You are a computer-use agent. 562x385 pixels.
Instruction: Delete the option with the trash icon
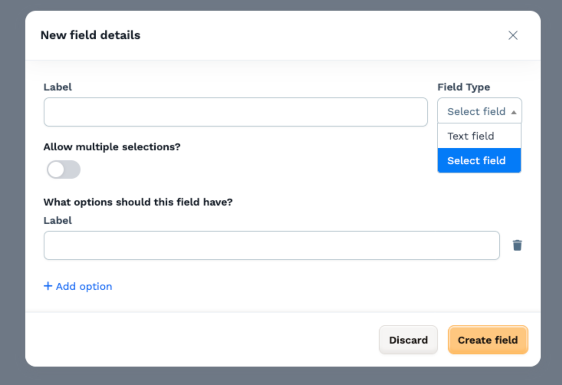point(517,246)
